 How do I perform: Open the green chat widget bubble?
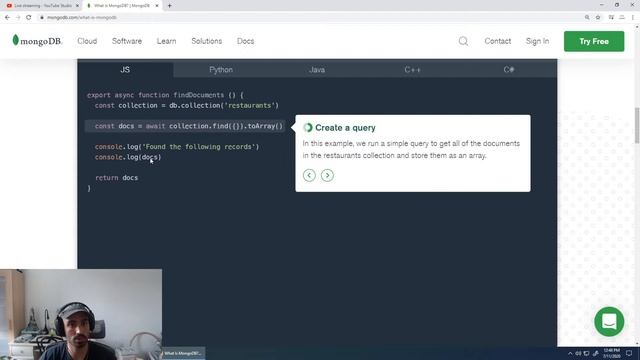coord(609,322)
